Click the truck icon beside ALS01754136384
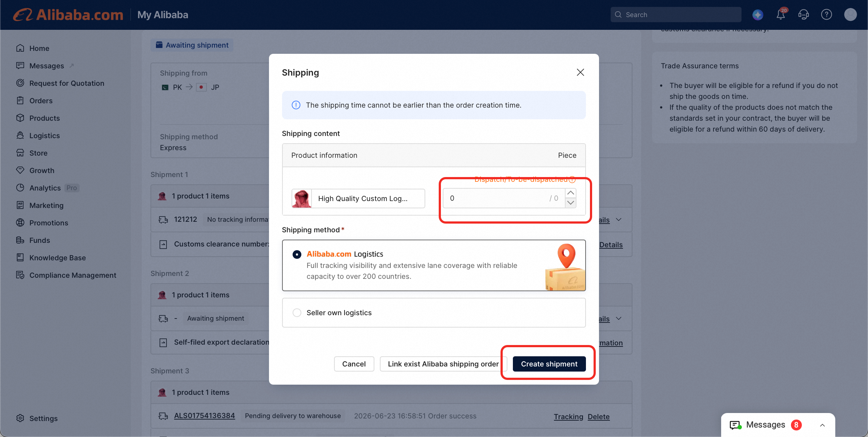 [x=163, y=416]
